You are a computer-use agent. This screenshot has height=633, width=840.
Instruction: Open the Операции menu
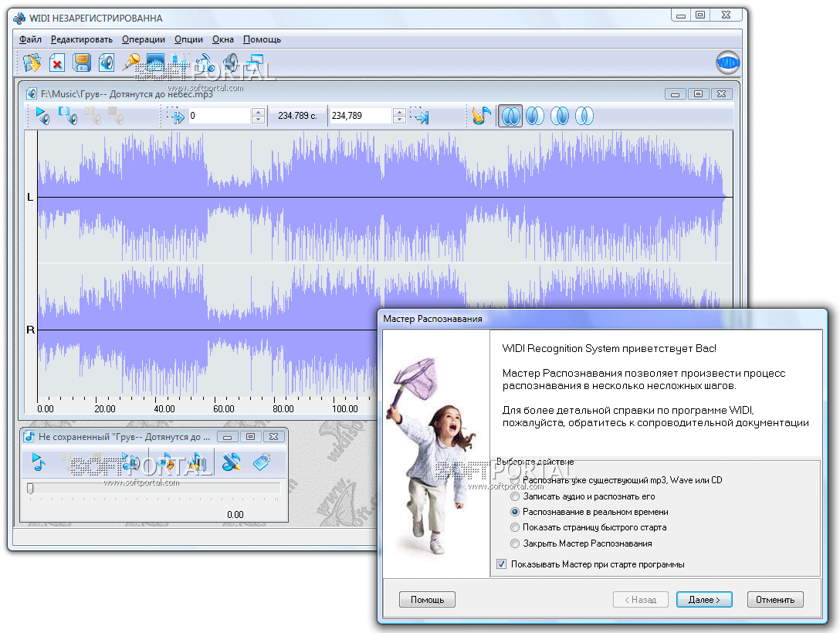pos(144,39)
